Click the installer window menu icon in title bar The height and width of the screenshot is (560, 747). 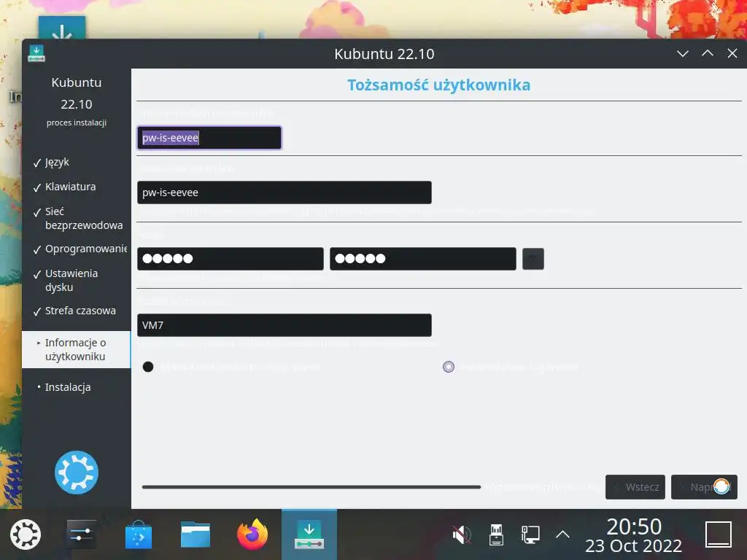click(36, 53)
